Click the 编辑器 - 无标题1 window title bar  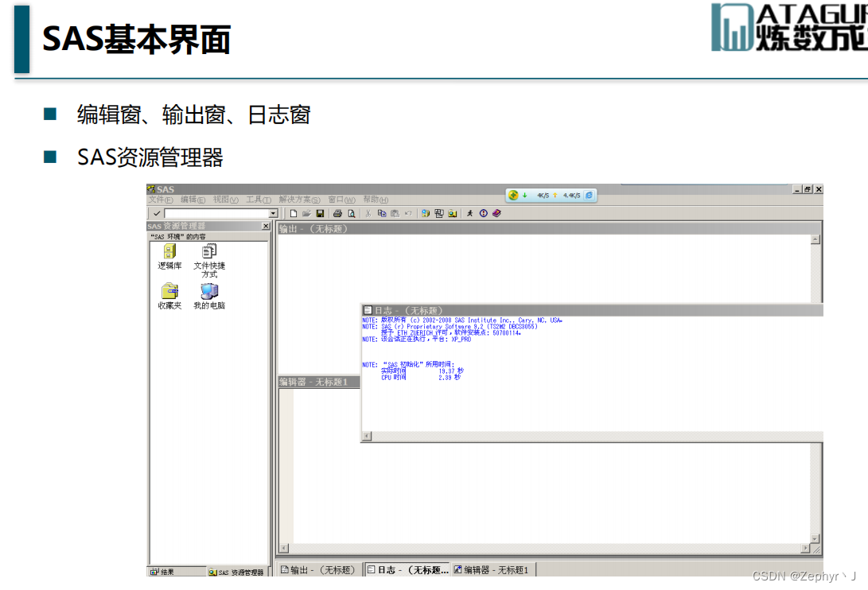click(319, 382)
